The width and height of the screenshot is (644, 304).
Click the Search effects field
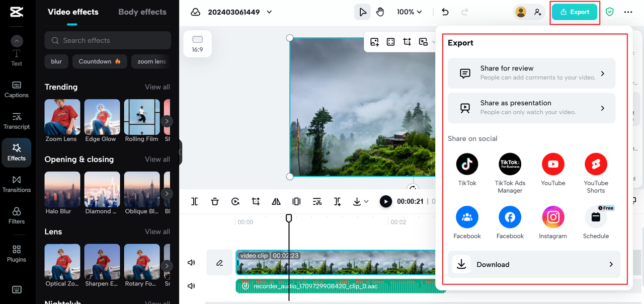[x=108, y=40]
